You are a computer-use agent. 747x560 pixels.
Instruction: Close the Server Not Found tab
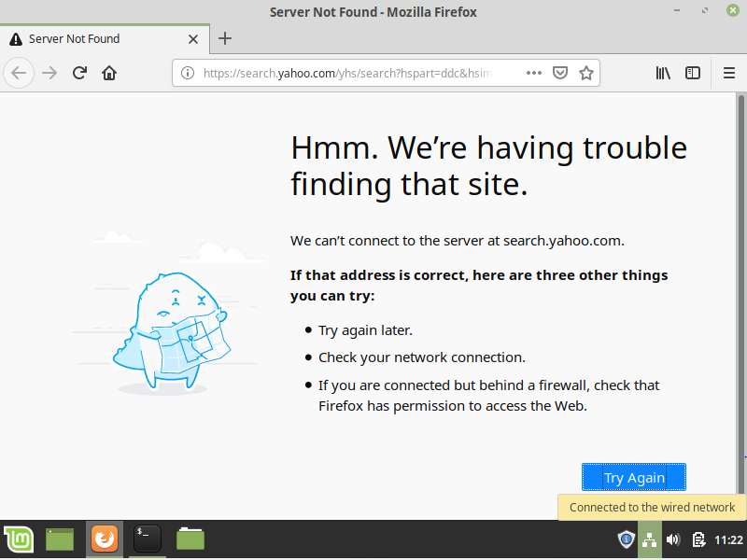[193, 39]
